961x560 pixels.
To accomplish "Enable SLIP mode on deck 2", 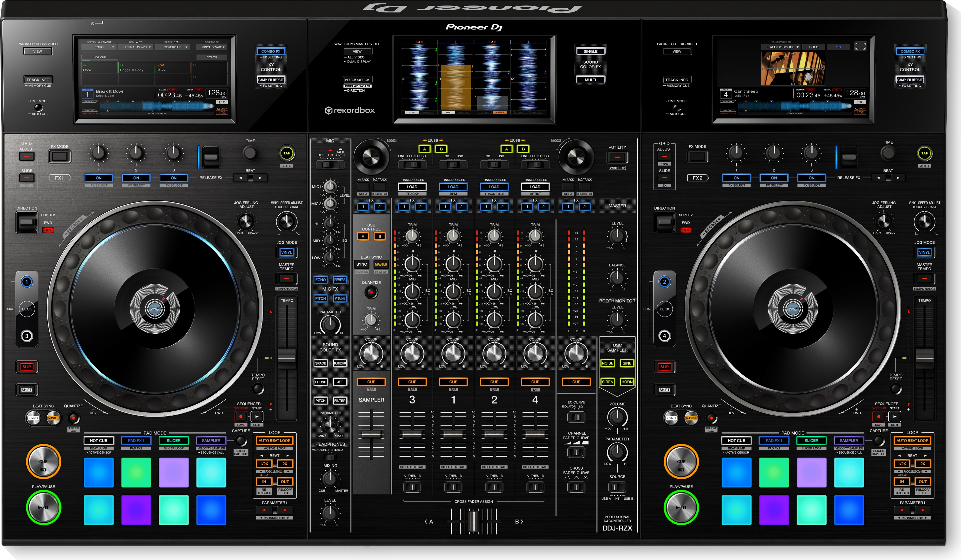I will pyautogui.click(x=665, y=366).
